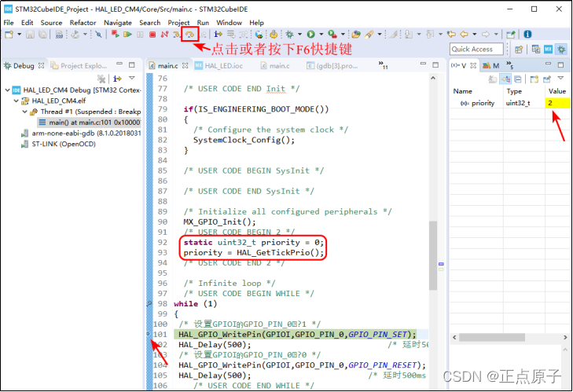Image resolution: width=573 pixels, height=392 pixels.
Task: Select the arm-none-eabi-gdb process entry
Action: (x=81, y=133)
